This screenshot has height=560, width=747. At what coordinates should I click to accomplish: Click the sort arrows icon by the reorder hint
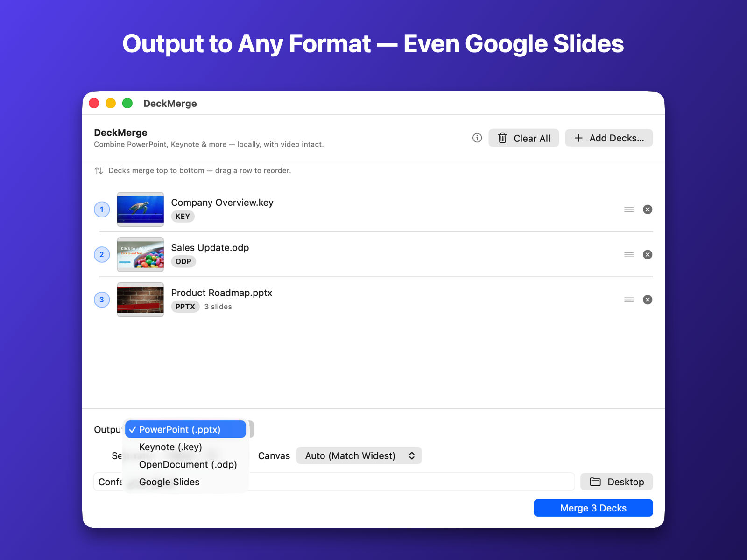99,171
